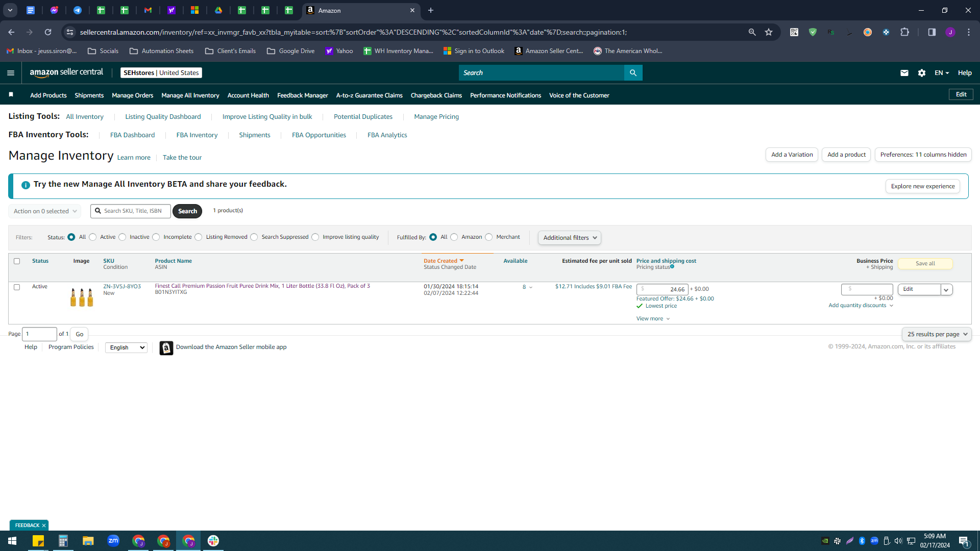Click the price field showing 24.66
The width and height of the screenshot is (980, 551).
click(x=663, y=289)
